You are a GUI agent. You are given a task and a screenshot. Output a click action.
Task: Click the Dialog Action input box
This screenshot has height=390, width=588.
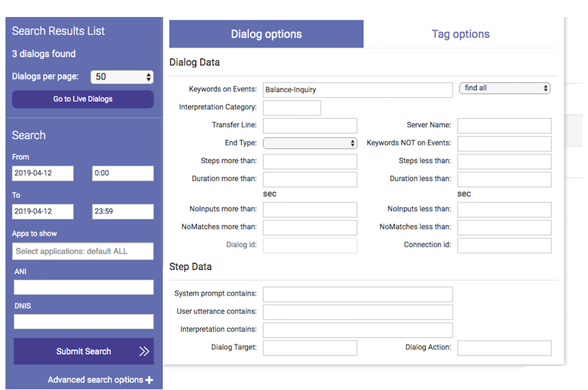click(504, 348)
